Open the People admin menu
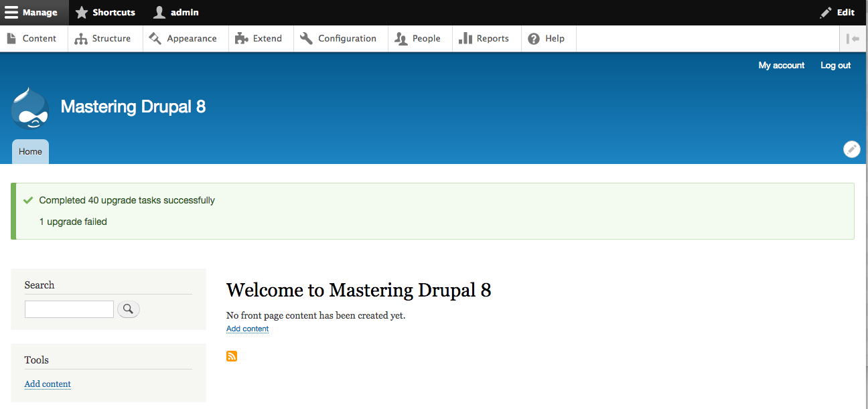The image size is (868, 409). (x=419, y=38)
